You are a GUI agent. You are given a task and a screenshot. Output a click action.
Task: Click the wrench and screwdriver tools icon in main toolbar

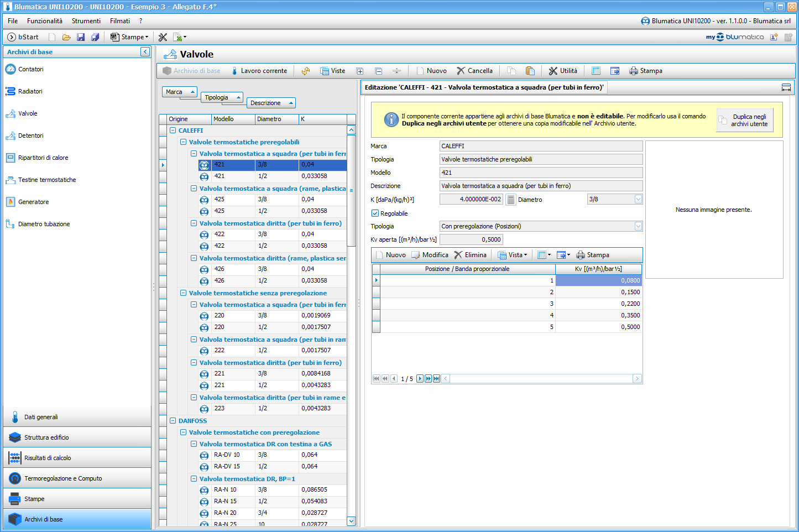pos(163,37)
